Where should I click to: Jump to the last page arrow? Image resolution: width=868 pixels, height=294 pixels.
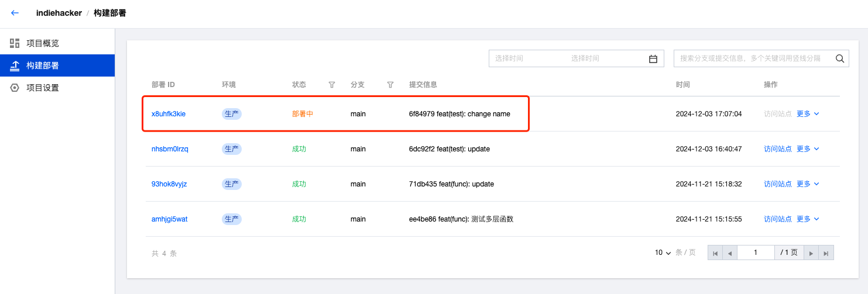pyautogui.click(x=826, y=253)
